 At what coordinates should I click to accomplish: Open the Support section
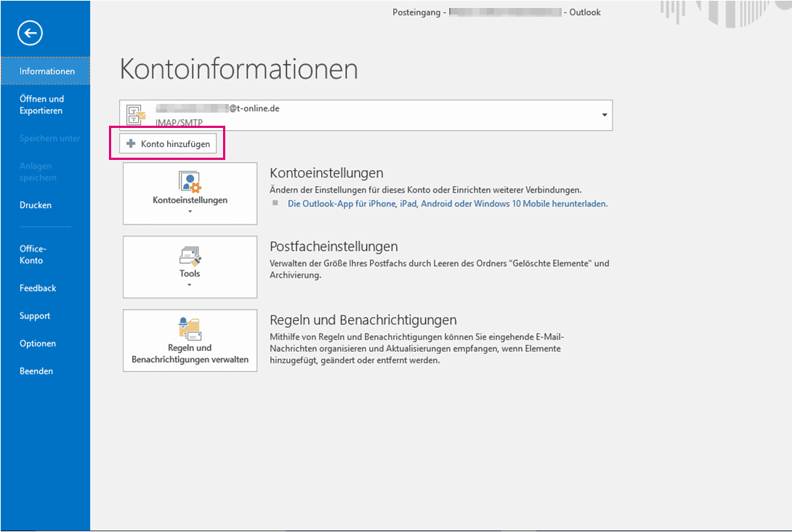[35, 315]
